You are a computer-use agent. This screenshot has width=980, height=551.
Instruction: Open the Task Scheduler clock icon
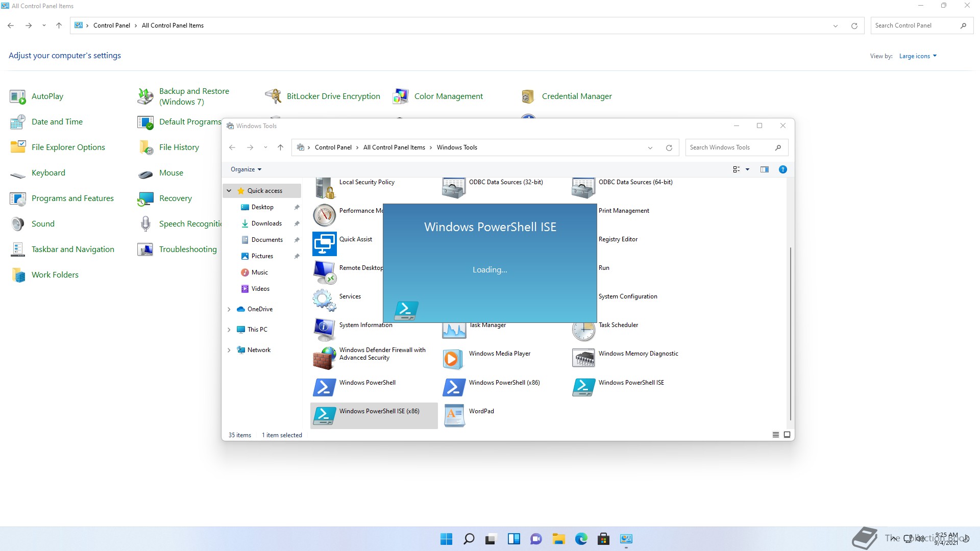(583, 331)
